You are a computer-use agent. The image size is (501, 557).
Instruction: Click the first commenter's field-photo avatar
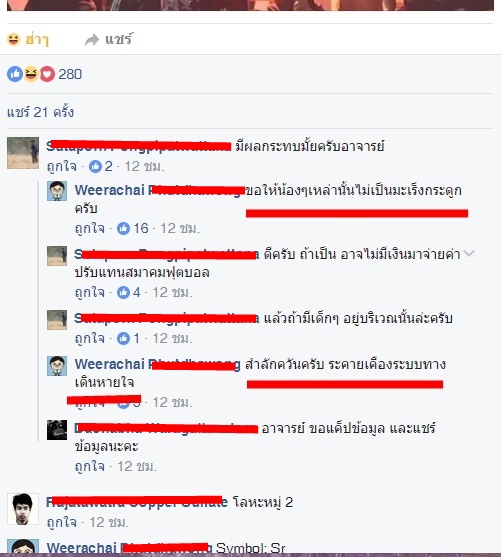pyautogui.click(x=23, y=153)
